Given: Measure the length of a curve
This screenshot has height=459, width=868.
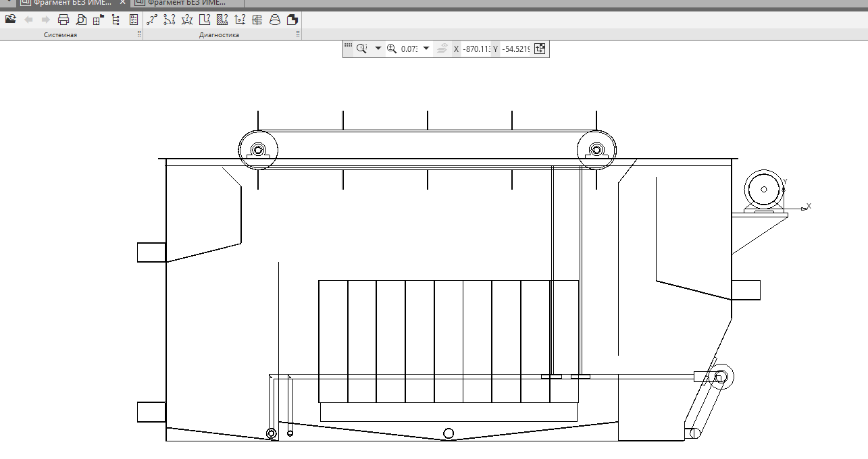Looking at the screenshot, I should pos(170,20).
